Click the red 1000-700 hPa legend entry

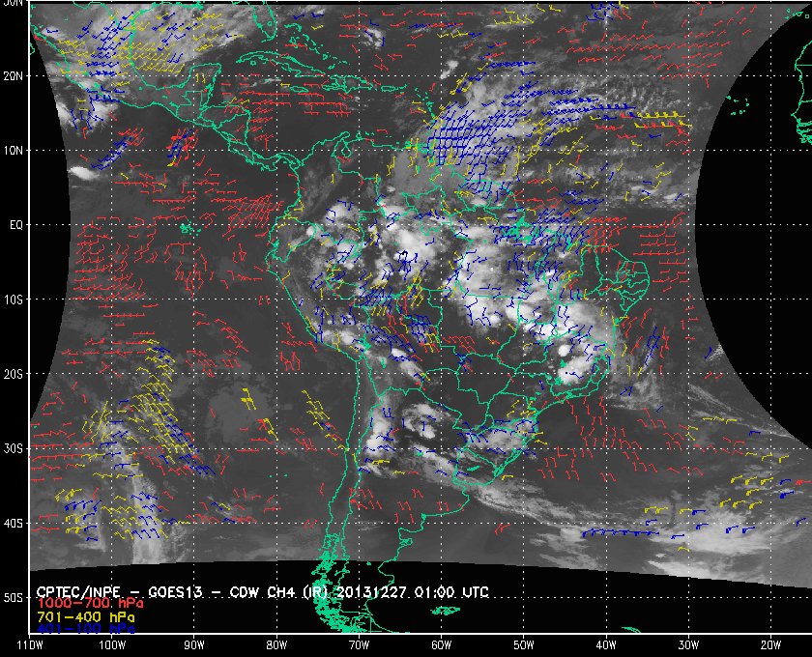pyautogui.click(x=90, y=604)
